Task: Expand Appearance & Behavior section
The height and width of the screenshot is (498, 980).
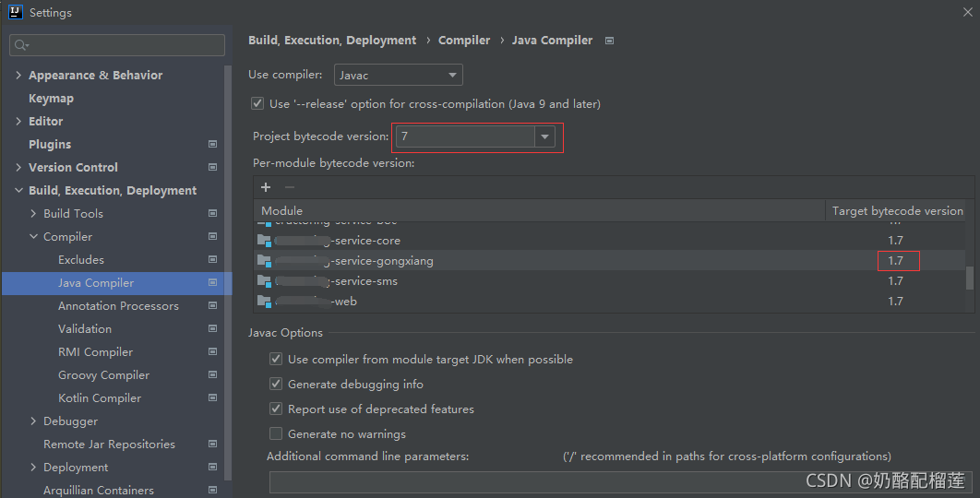Action: pyautogui.click(x=18, y=75)
